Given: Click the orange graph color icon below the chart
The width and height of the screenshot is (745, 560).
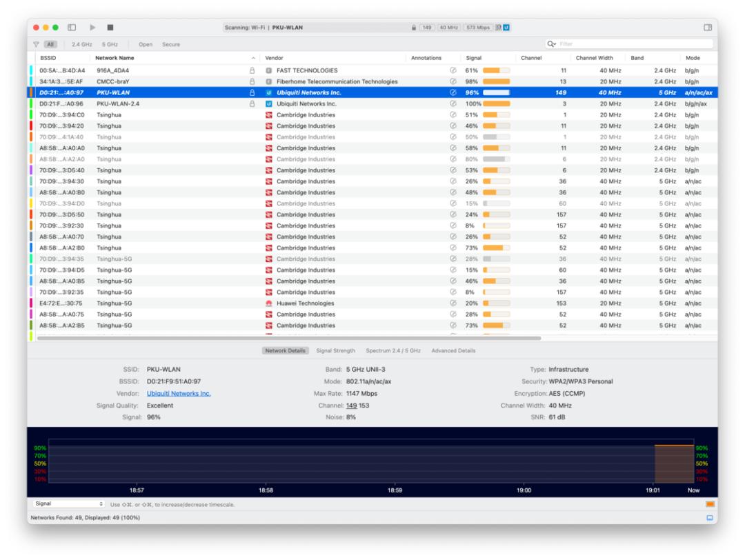Looking at the screenshot, I should coord(710,504).
